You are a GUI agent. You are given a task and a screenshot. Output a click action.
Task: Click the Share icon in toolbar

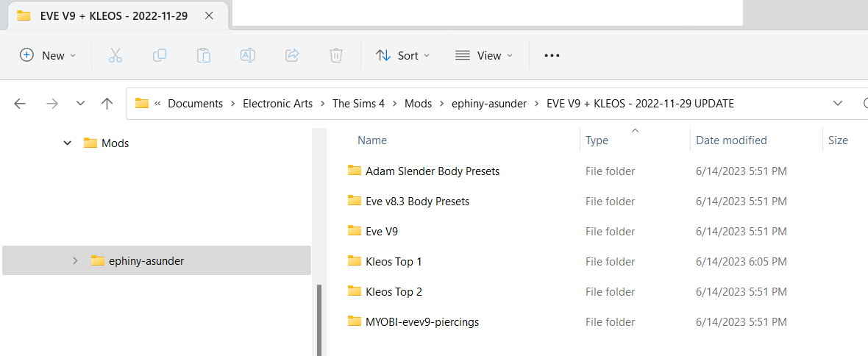click(292, 55)
